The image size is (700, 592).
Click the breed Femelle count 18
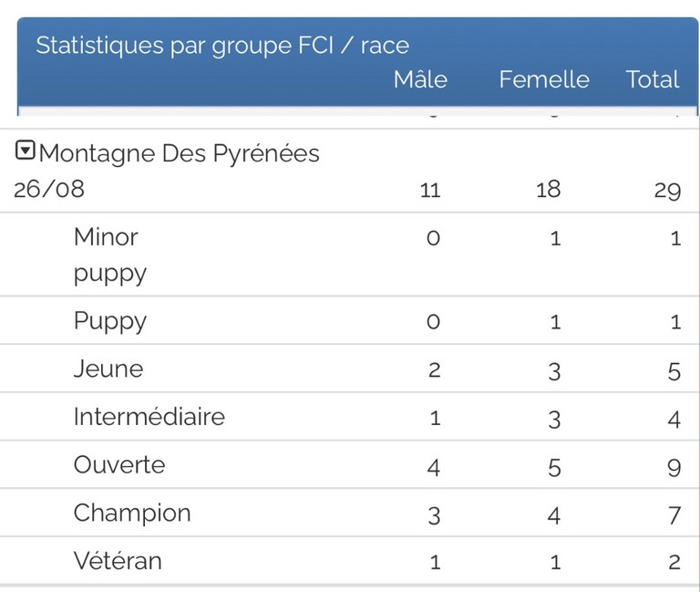coord(549,190)
